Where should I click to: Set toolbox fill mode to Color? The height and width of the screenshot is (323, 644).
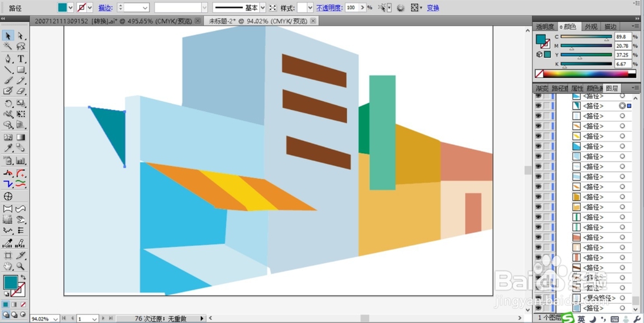[6, 304]
